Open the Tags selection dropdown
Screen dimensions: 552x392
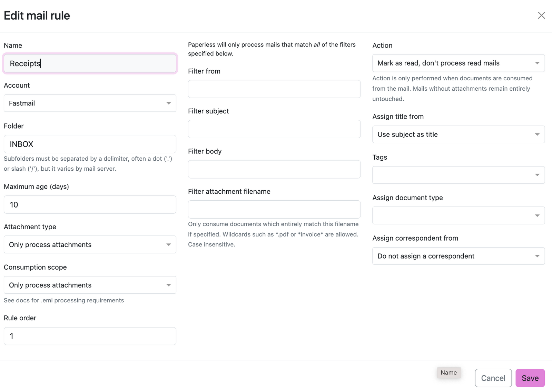pos(458,175)
